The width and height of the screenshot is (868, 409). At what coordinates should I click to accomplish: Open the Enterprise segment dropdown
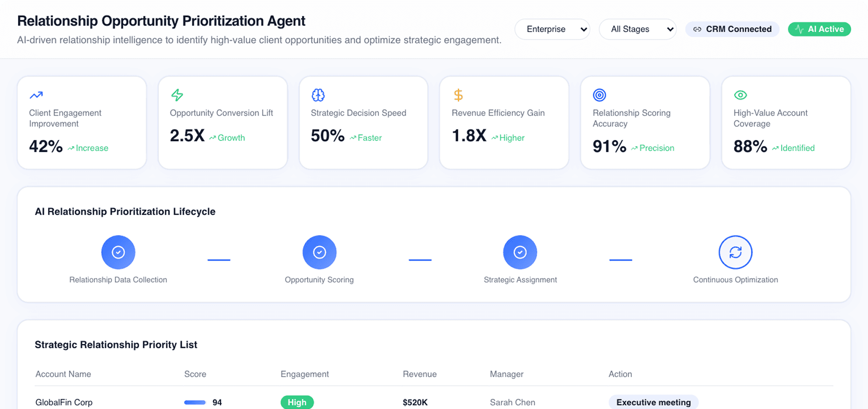pos(553,29)
